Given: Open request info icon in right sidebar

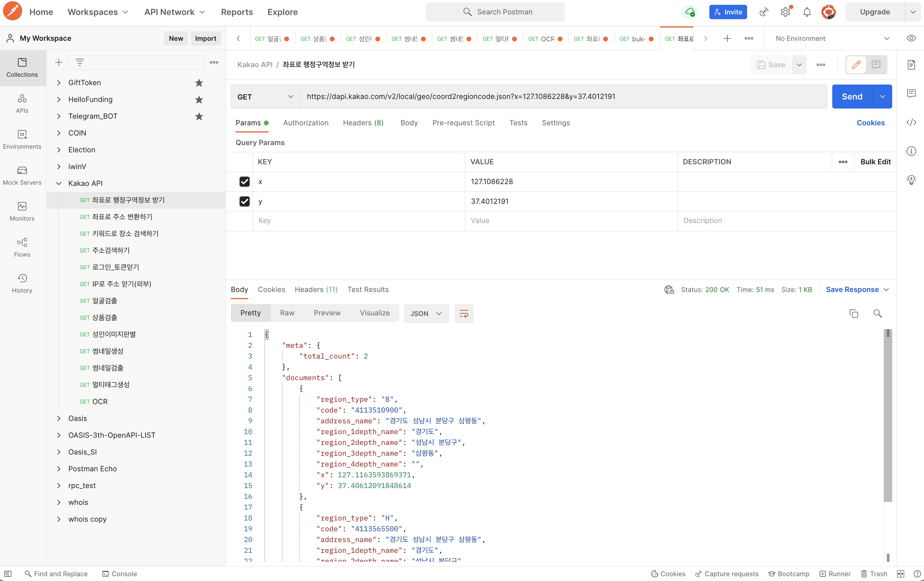Looking at the screenshot, I should tap(911, 151).
